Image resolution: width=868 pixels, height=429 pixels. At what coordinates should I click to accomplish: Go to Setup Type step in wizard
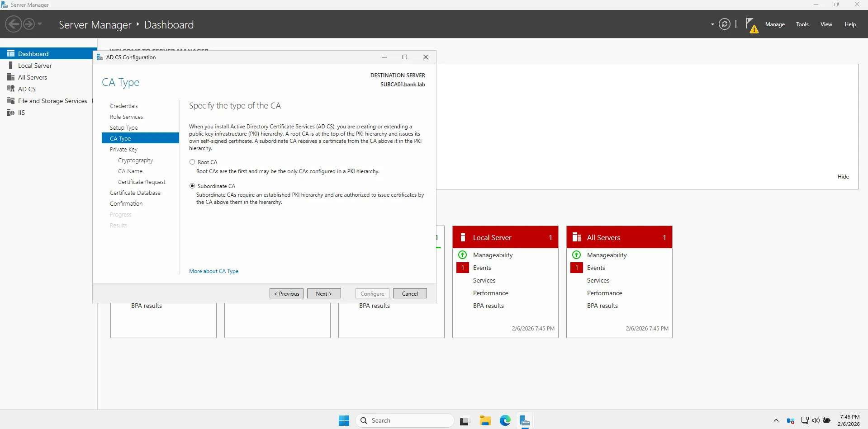click(123, 127)
